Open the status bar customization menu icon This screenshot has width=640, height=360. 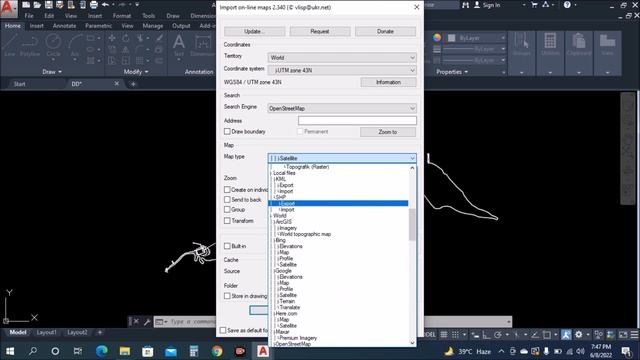634,335
